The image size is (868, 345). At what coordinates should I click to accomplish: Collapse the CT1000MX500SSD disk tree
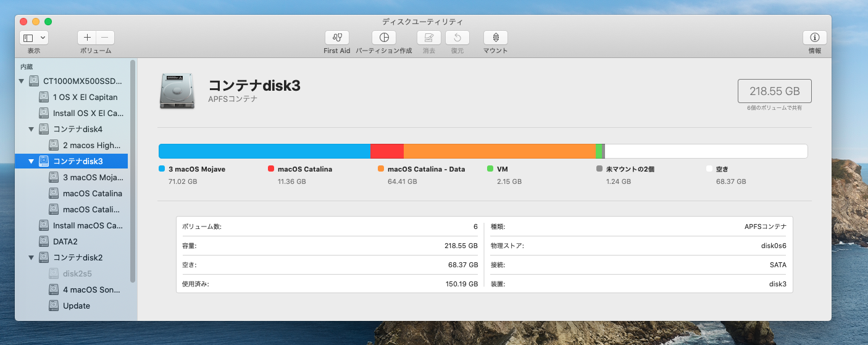(x=22, y=81)
